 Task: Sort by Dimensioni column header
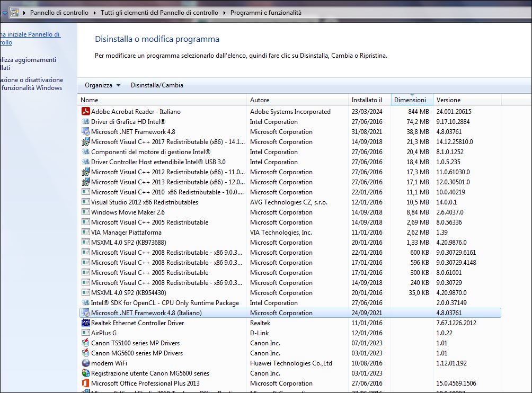tap(412, 100)
